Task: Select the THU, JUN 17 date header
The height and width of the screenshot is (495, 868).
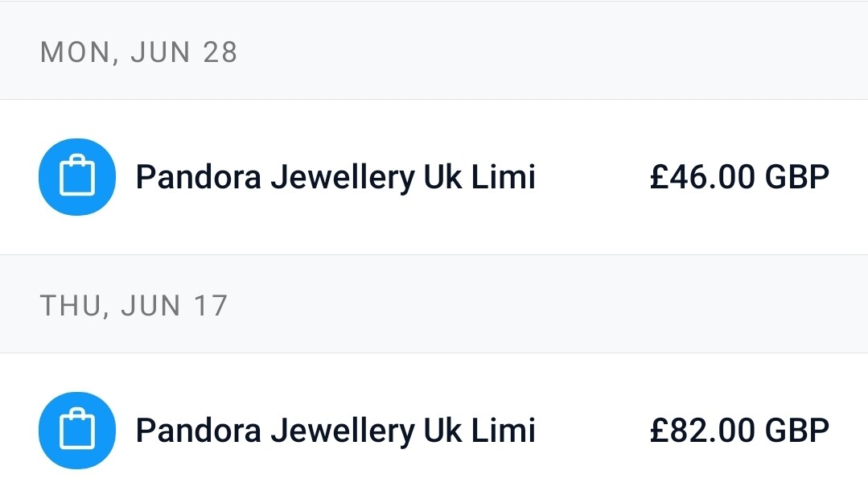Action: pos(134,306)
